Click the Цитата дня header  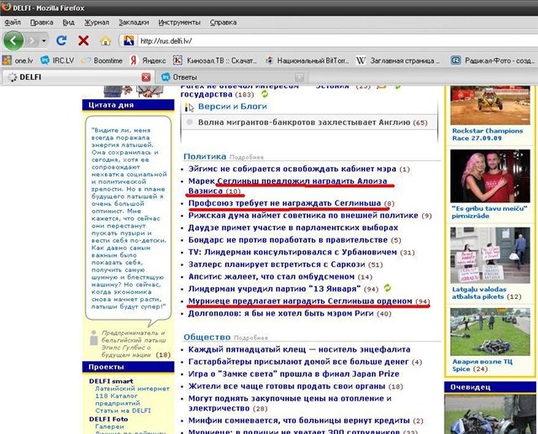click(128, 105)
